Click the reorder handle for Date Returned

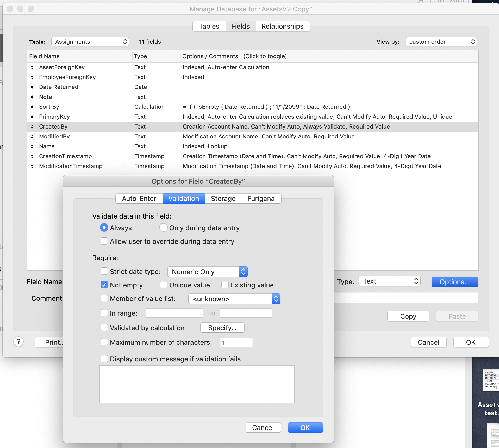(x=32, y=87)
